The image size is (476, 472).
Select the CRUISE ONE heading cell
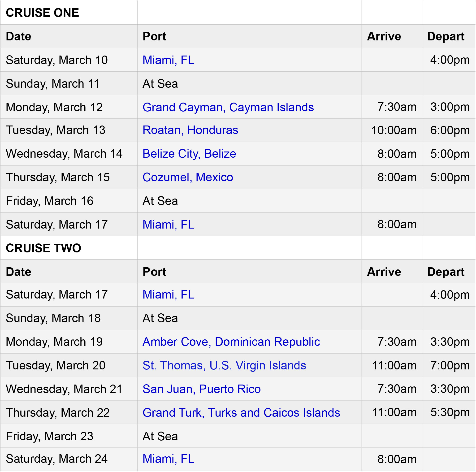tap(69, 13)
